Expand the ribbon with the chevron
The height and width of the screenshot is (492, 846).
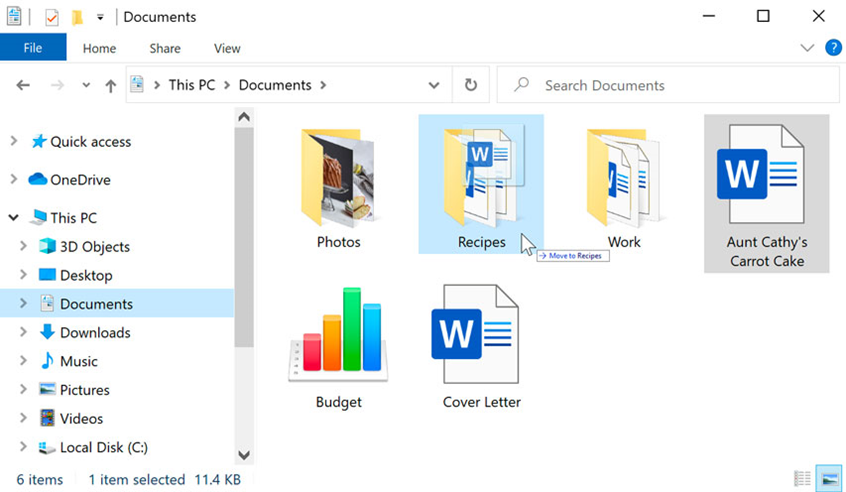tap(807, 48)
